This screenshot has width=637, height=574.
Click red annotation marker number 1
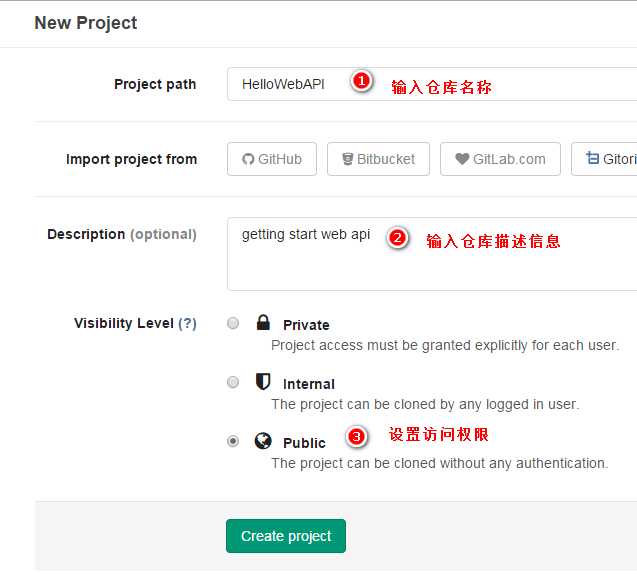click(x=362, y=81)
